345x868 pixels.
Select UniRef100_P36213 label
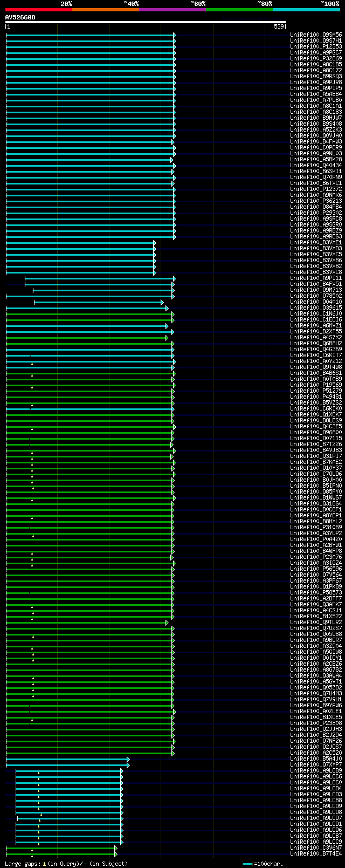316,201
